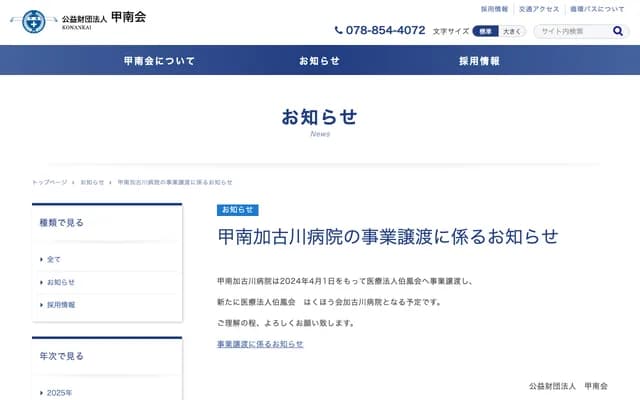Open the 甲南会について menu
Viewport: 640px width, 400px height.
pos(159,61)
